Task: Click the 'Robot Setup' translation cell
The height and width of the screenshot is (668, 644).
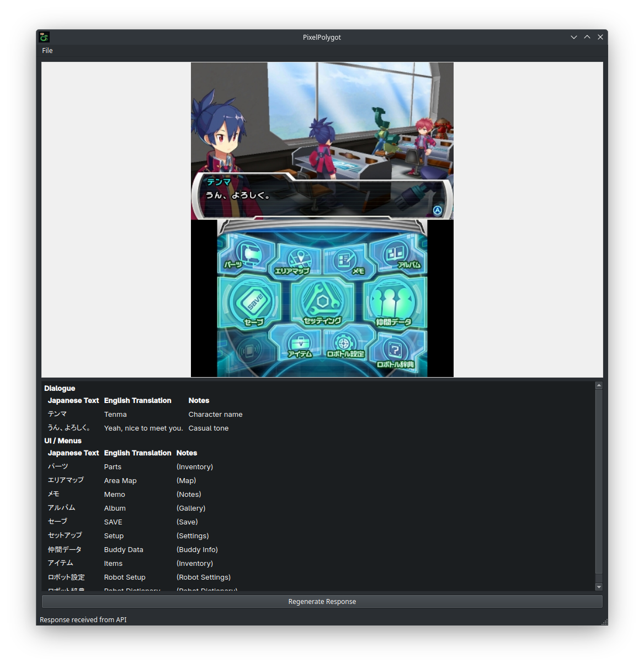Action: tap(125, 577)
